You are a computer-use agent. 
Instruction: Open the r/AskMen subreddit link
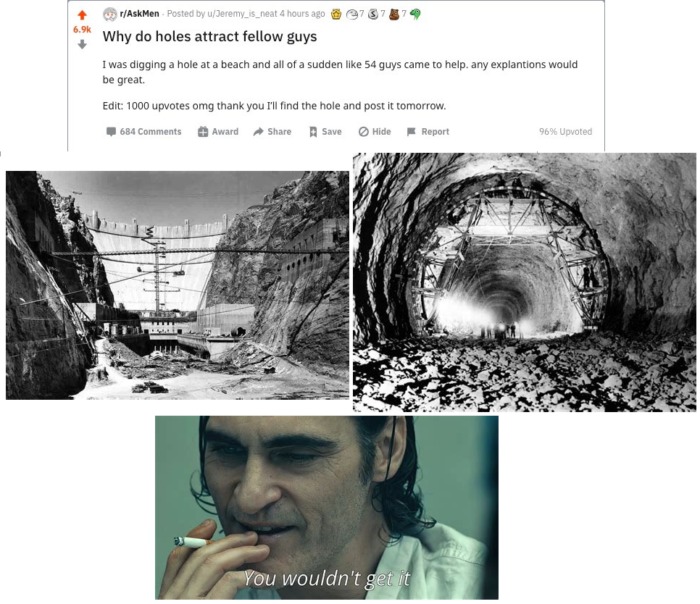pos(139,14)
